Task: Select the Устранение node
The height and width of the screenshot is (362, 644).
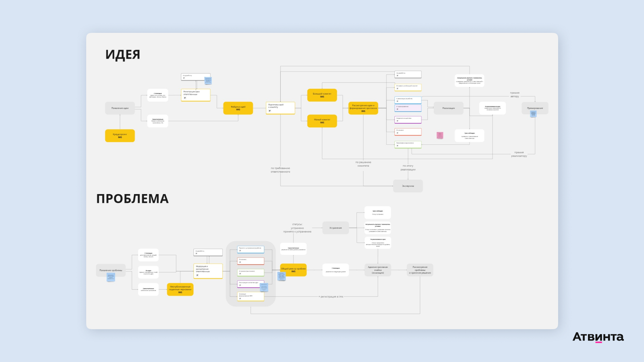Action: pyautogui.click(x=335, y=228)
